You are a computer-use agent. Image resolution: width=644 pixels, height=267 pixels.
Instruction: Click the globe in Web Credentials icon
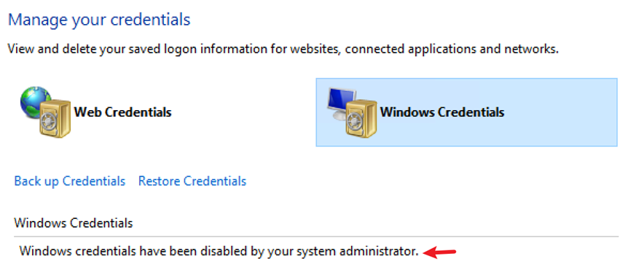pos(34,101)
